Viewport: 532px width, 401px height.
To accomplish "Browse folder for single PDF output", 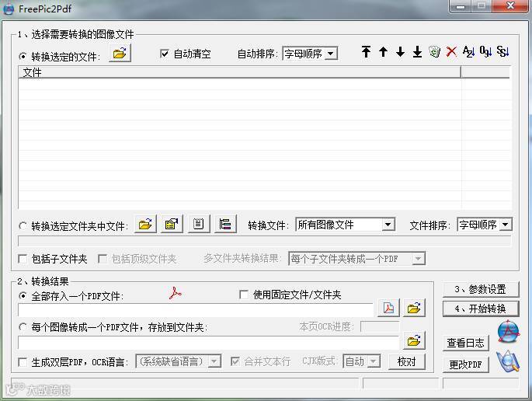I will point(414,308).
